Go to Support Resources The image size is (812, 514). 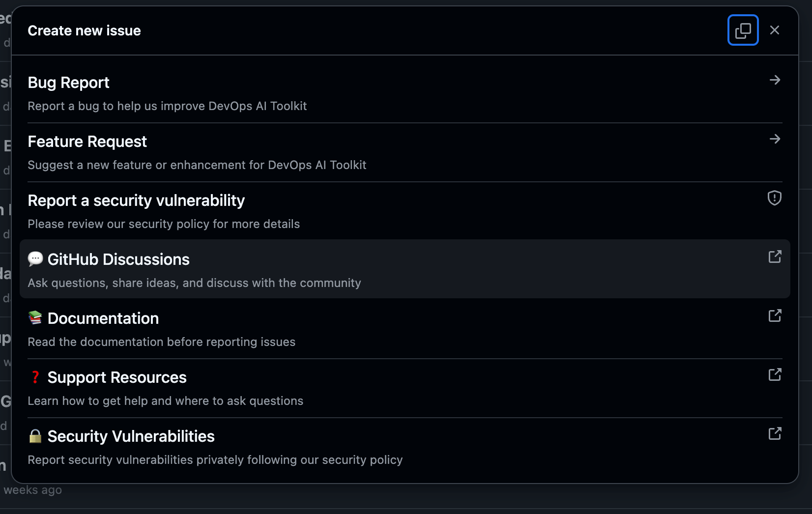pos(117,377)
